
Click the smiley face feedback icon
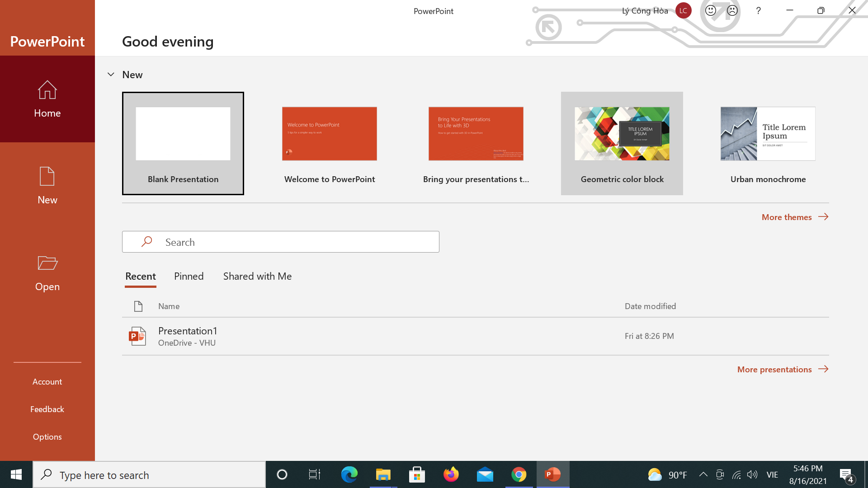coord(711,10)
